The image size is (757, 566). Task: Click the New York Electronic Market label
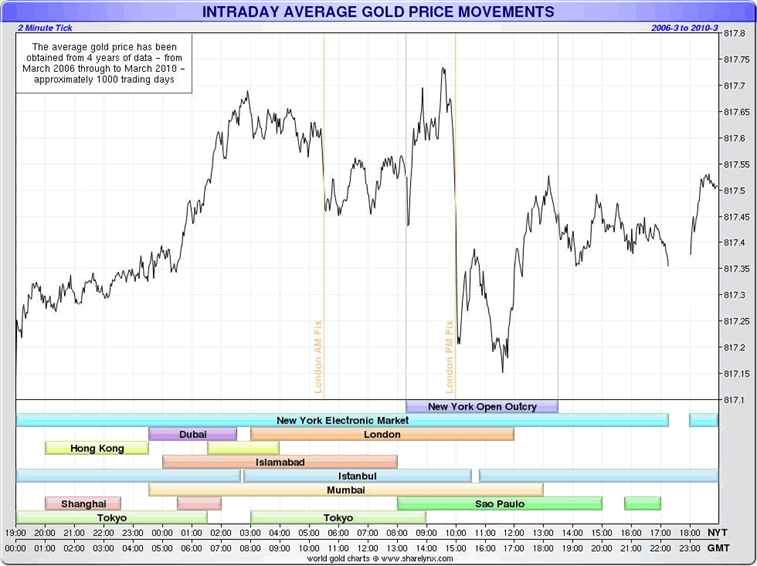tap(337, 420)
